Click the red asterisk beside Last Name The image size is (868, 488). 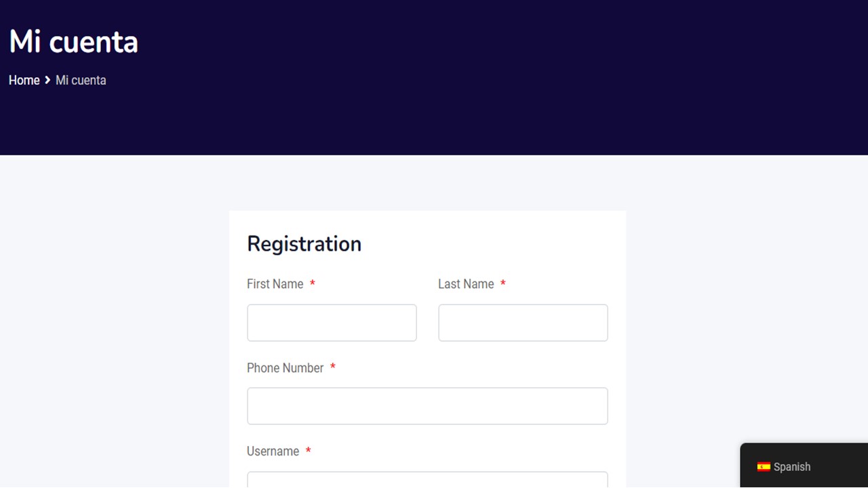(503, 284)
